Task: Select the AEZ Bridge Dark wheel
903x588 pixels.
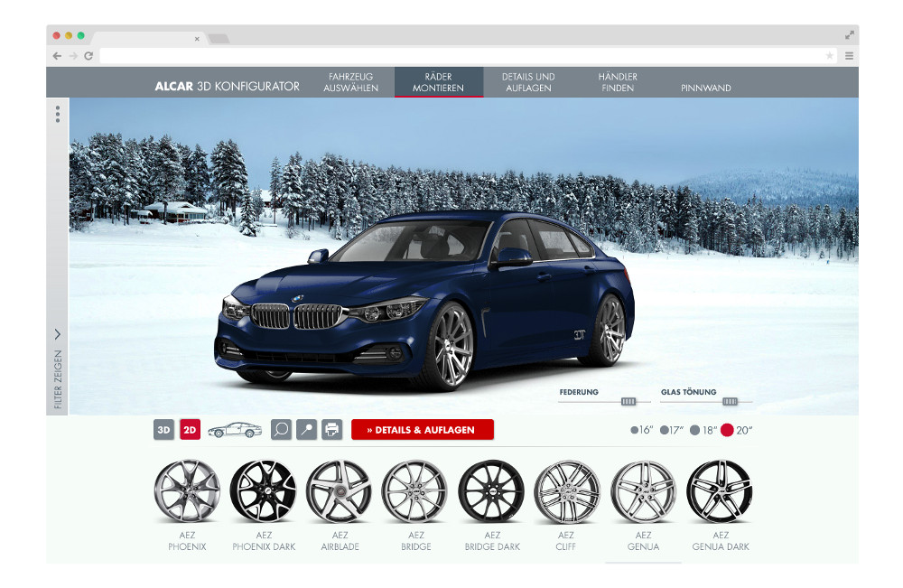Action: [492, 505]
